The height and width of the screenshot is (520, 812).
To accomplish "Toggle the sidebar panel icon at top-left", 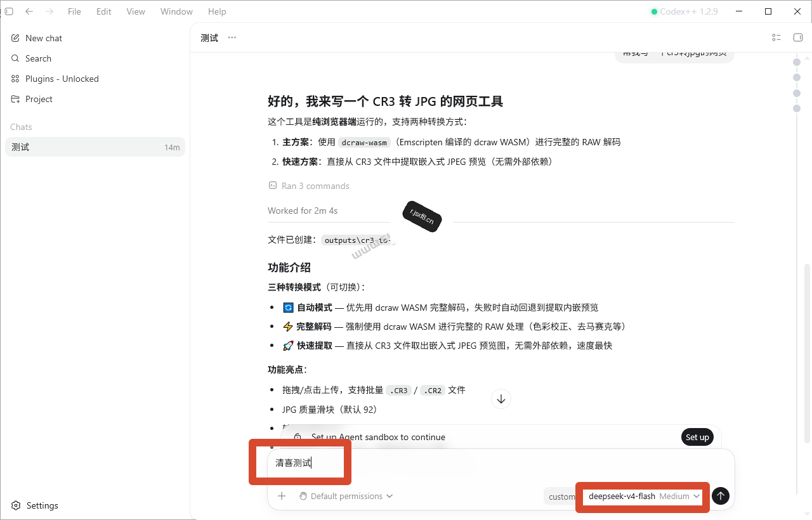I will click(9, 11).
